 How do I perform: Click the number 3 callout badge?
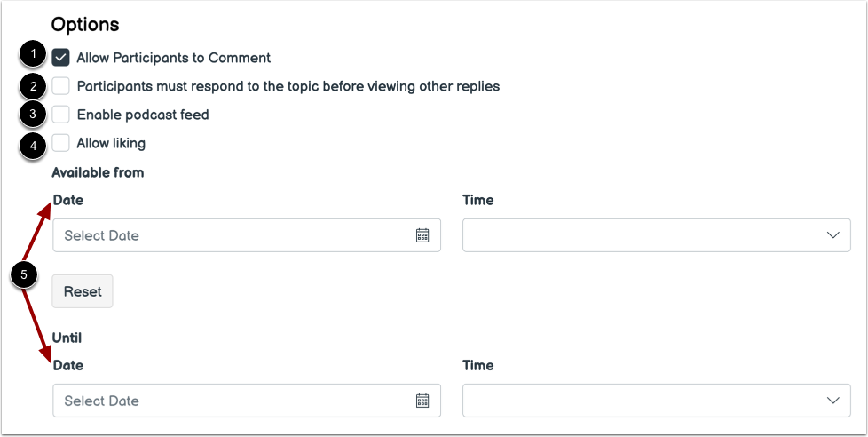pos(34,115)
